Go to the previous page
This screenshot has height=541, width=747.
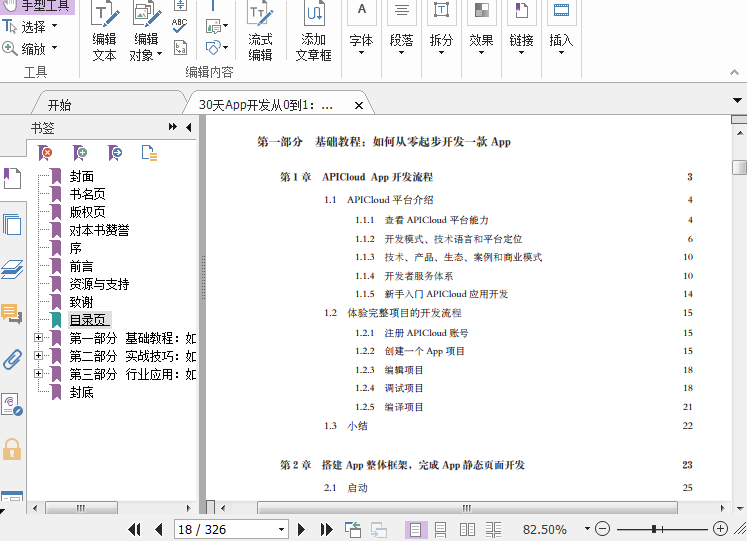point(159,530)
